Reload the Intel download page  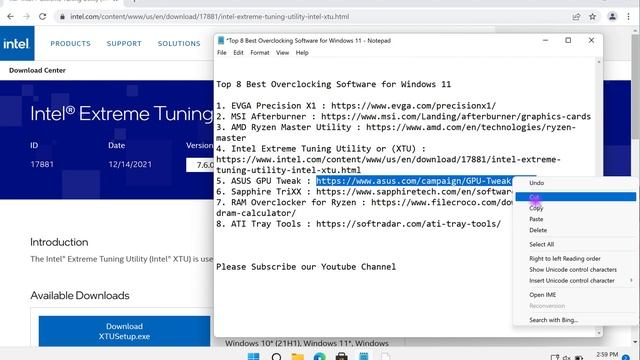point(42,17)
